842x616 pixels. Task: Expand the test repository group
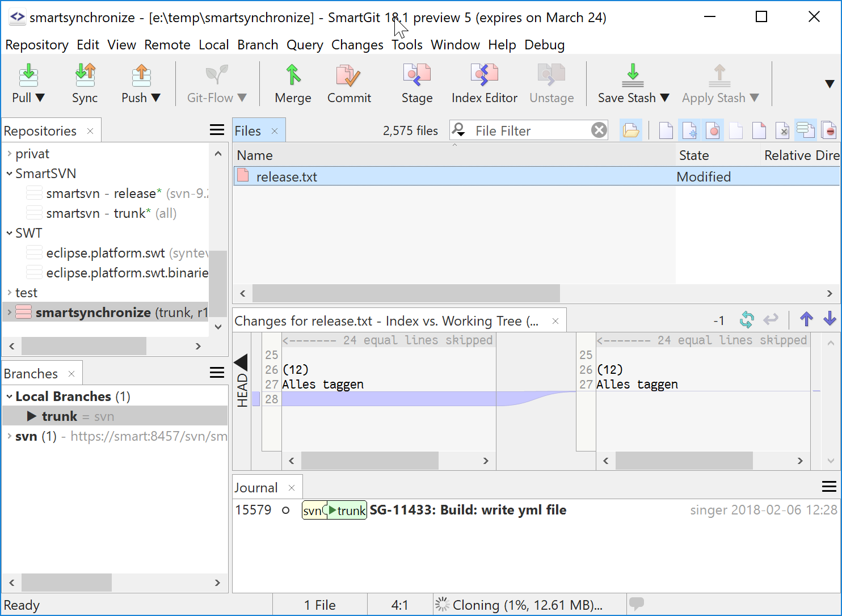[9, 293]
